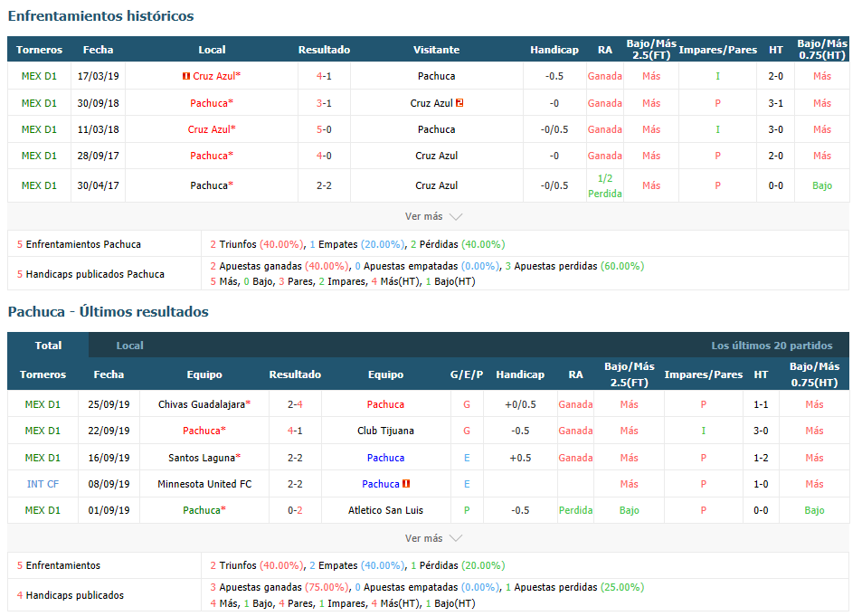Click the -0/0.5 handicap for 11/03/18

tap(554, 129)
